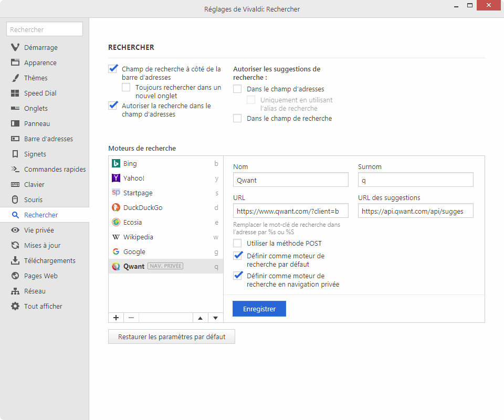Click the Apparence window icon
The image size is (504, 420).
[x=15, y=62]
